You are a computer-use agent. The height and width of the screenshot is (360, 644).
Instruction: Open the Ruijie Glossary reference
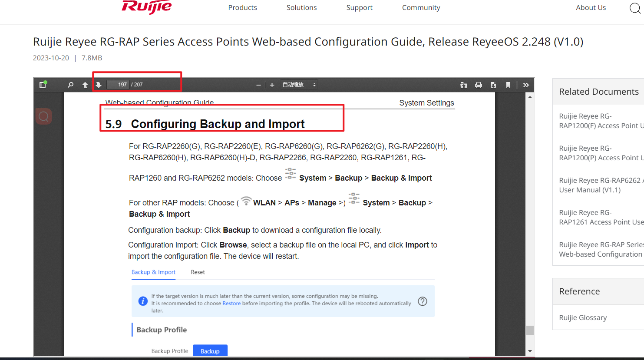click(583, 317)
